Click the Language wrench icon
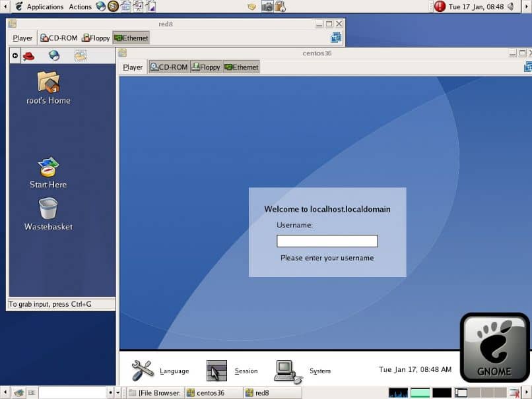 point(143,370)
